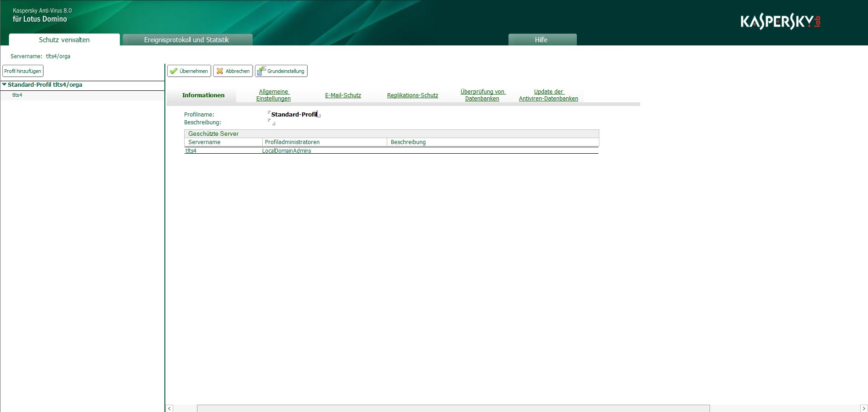Open Replikations-Schutz settings
Viewport: 868px width, 412px height.
(x=412, y=95)
